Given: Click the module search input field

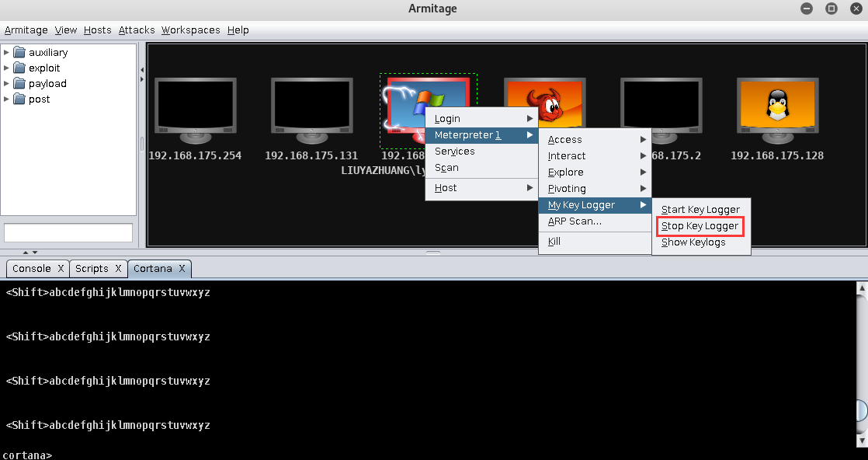Looking at the screenshot, I should coord(68,233).
